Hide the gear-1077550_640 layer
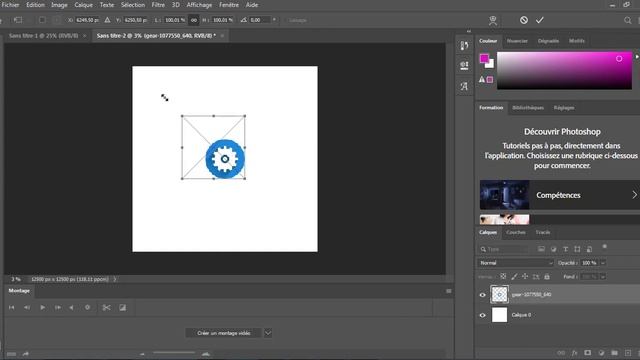 point(482,295)
